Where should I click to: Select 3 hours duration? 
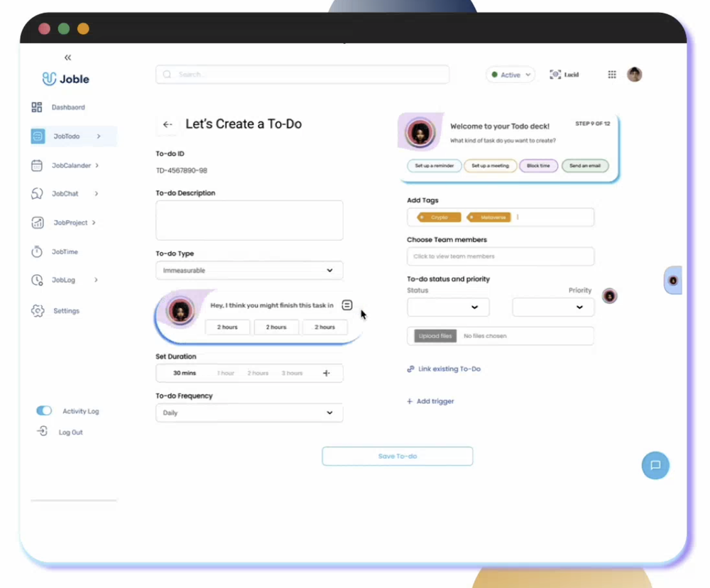coord(292,374)
